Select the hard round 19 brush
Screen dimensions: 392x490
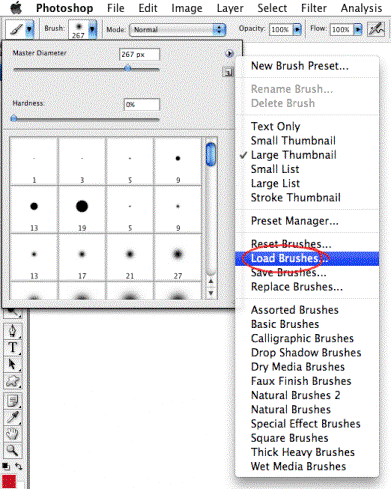[x=82, y=209]
